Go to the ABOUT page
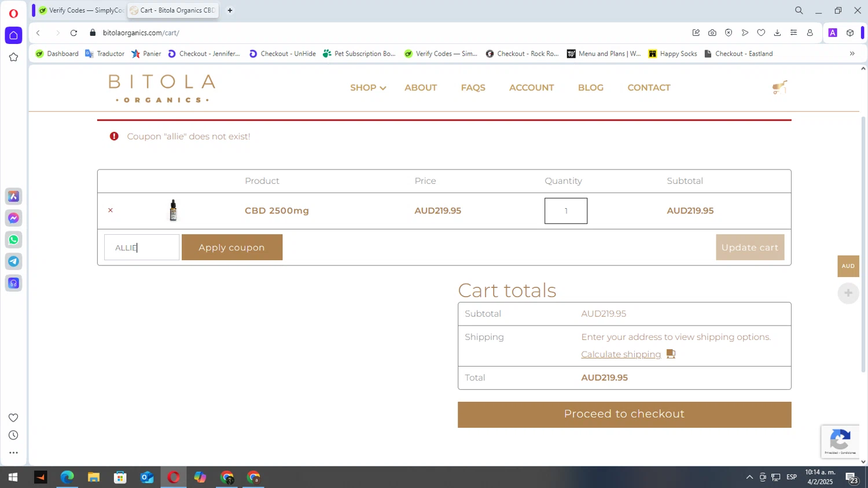The image size is (868, 488). (x=421, y=88)
